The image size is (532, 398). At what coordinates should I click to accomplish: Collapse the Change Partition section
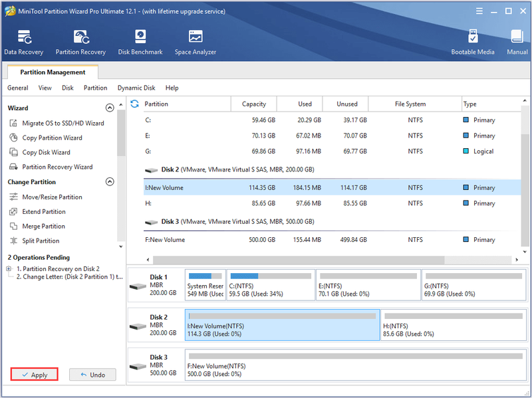[x=110, y=181]
